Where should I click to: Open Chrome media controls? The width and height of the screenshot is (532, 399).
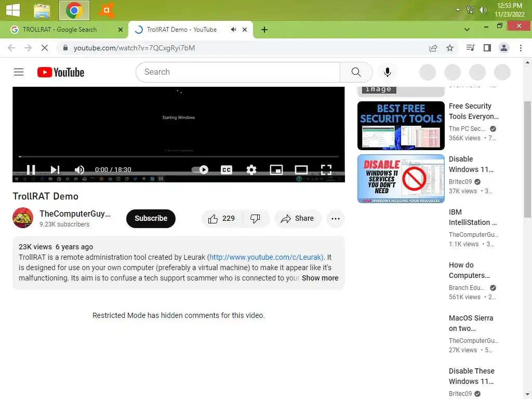tap(470, 48)
